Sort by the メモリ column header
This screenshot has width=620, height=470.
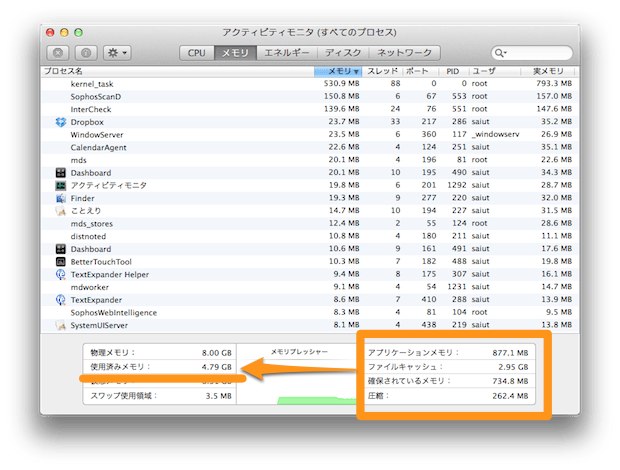[337, 71]
